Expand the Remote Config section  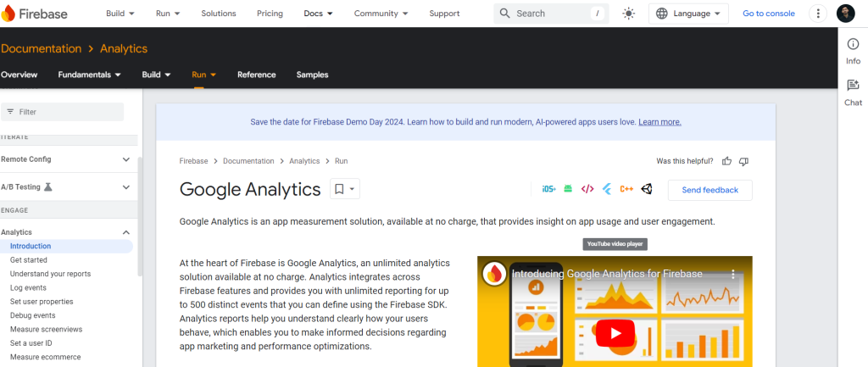[126, 159]
